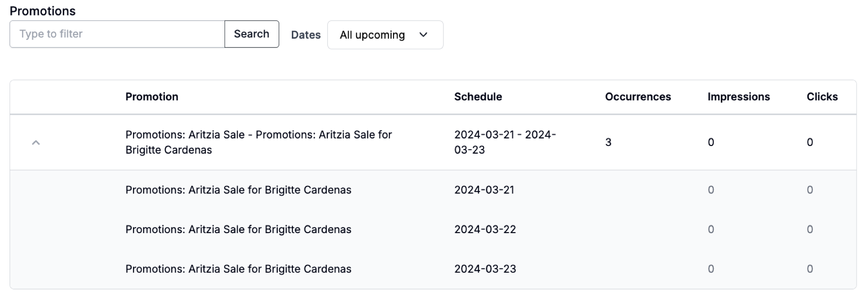
Task: Sort by Clicks column header
Action: (822, 97)
